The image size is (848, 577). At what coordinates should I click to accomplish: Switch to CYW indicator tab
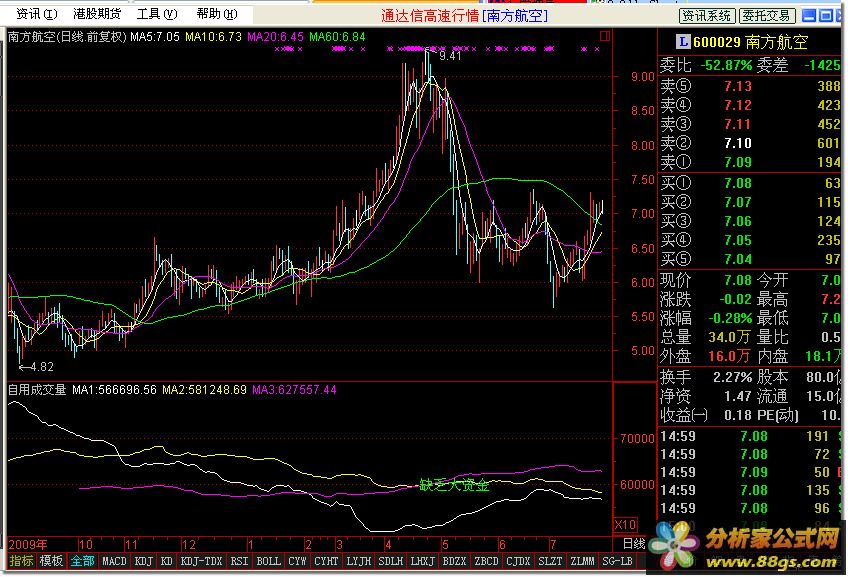[297, 561]
